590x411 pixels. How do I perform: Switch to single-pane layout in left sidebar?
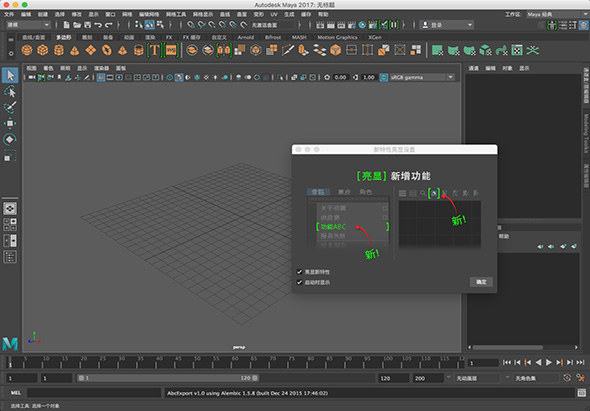10,208
